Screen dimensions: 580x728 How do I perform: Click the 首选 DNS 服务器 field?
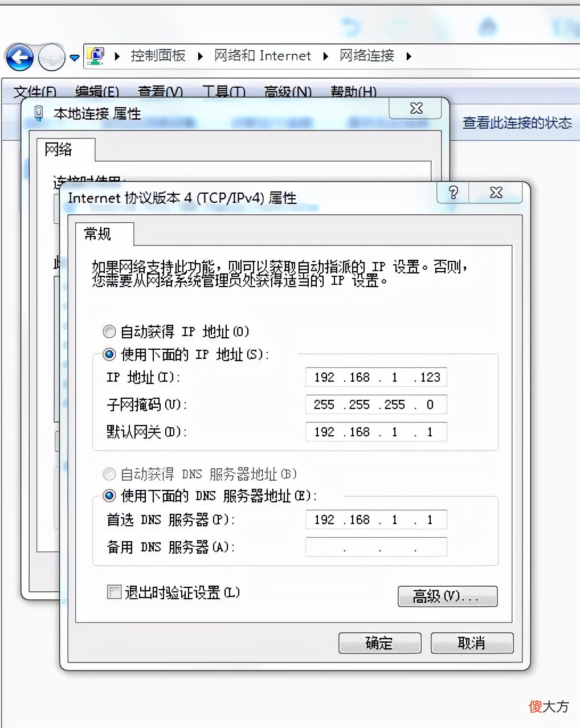[x=376, y=520]
